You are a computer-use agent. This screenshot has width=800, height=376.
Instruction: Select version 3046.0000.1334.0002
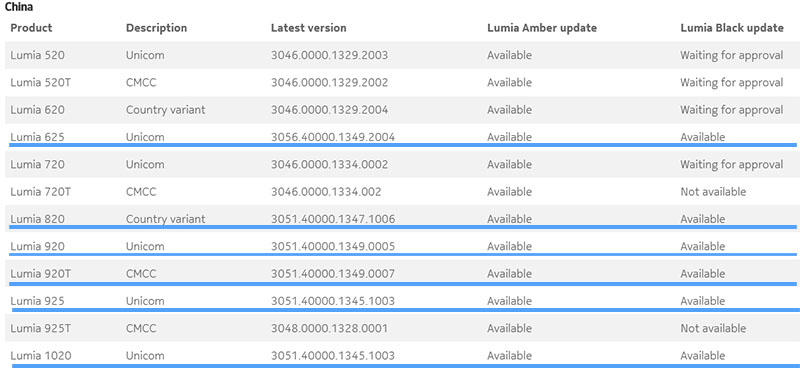[330, 165]
